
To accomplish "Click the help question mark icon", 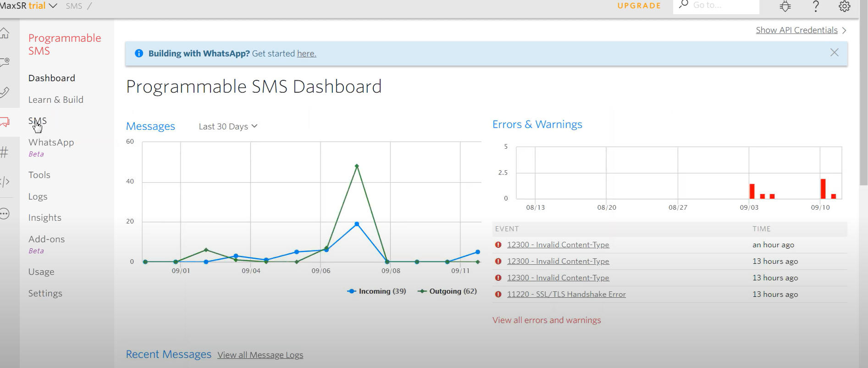I will 816,6.
